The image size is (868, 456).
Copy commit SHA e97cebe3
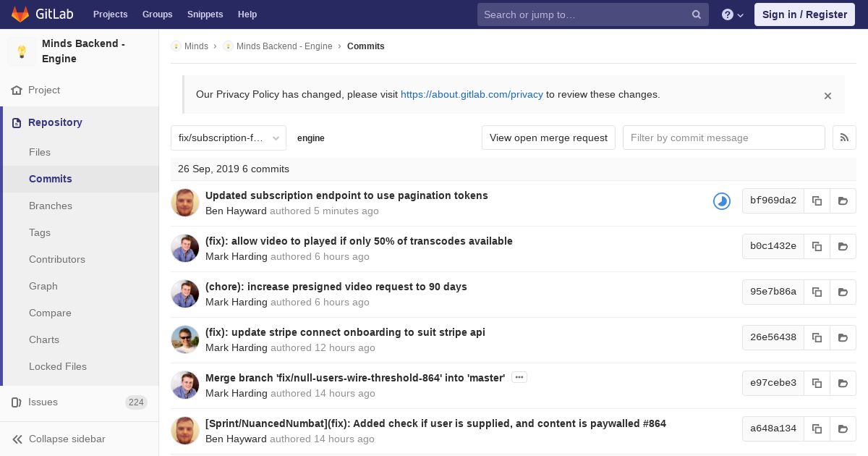817,384
